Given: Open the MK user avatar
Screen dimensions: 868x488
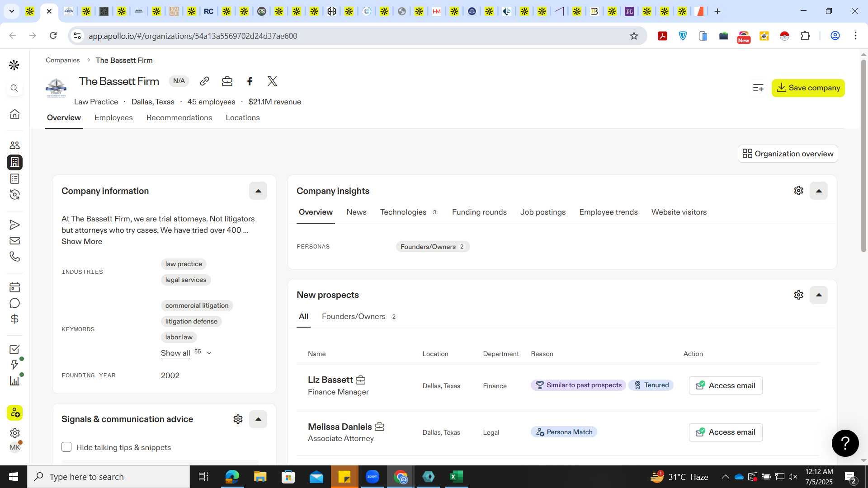Looking at the screenshot, I should click(x=14, y=447).
